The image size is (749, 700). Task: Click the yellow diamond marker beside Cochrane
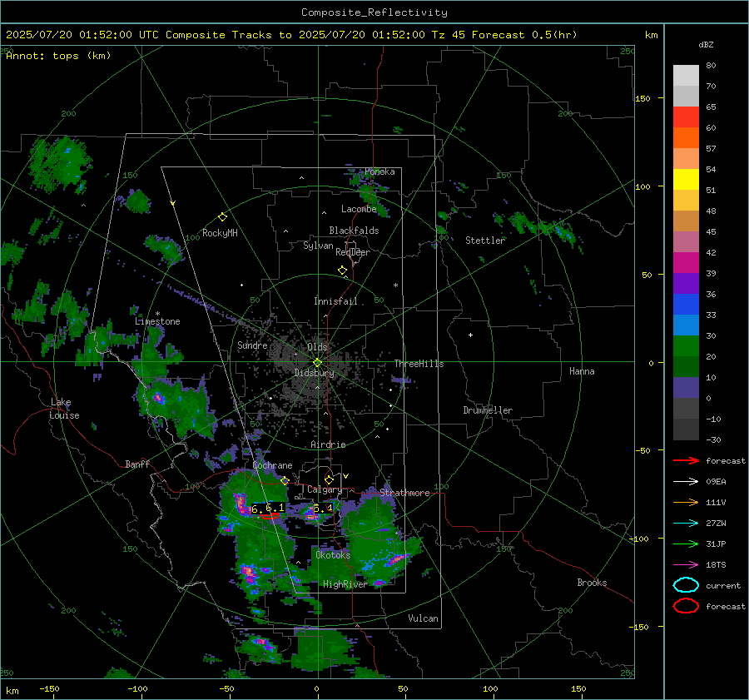pyautogui.click(x=285, y=481)
